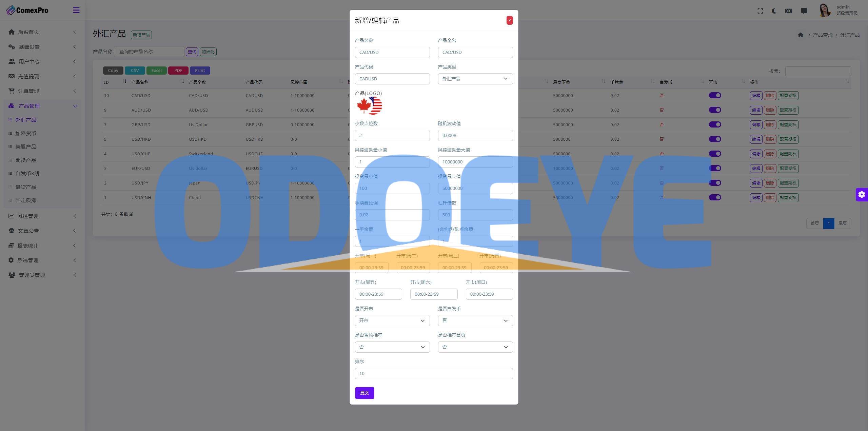Image resolution: width=868 pixels, height=431 pixels.
Task: Expand the 产品类型 dropdown menu
Action: [475, 79]
